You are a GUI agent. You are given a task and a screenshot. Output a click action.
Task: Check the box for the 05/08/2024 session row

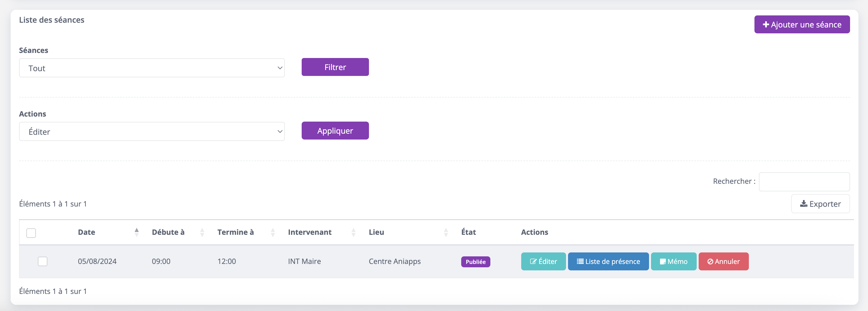tap(42, 261)
